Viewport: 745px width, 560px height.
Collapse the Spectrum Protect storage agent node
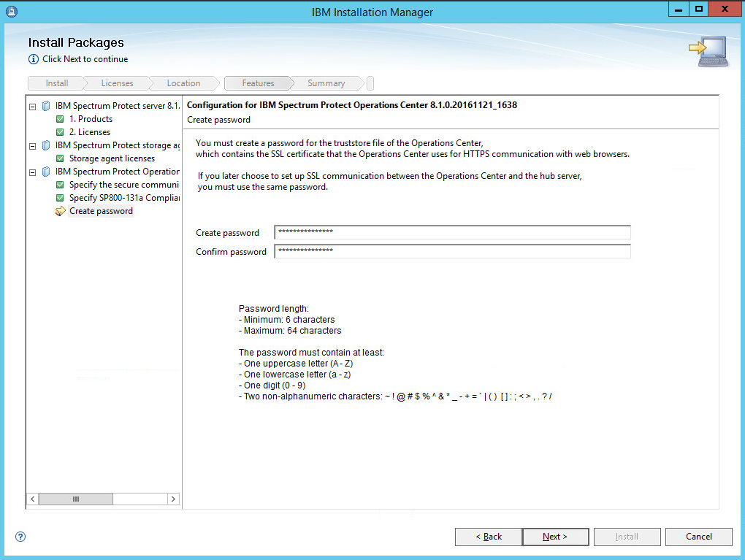(32, 145)
